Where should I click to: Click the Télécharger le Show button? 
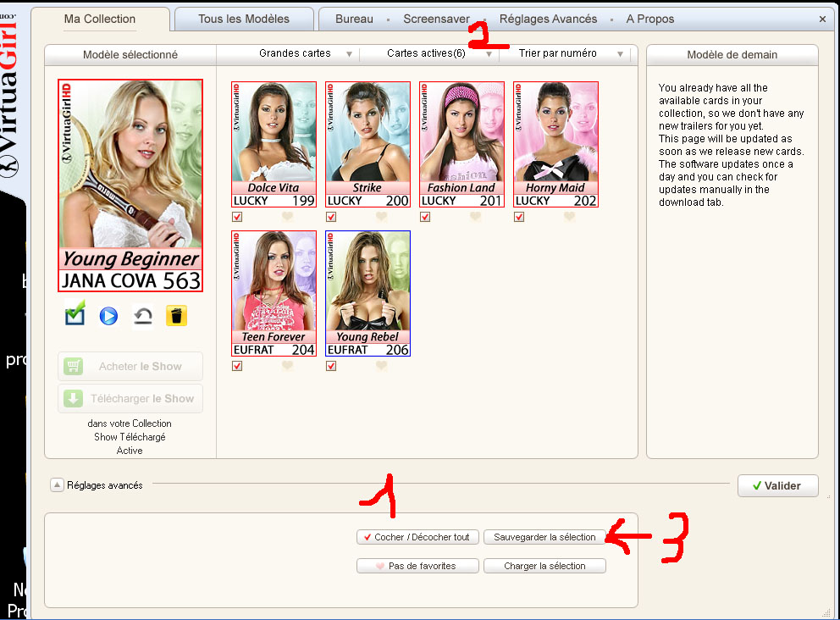tap(130, 399)
